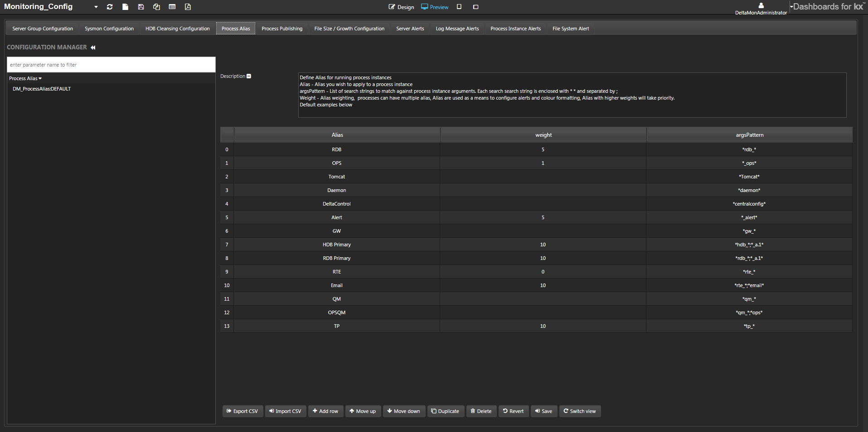Open the Monitoring_Config dashboard dropdown
Image resolution: width=868 pixels, height=432 pixels.
96,7
